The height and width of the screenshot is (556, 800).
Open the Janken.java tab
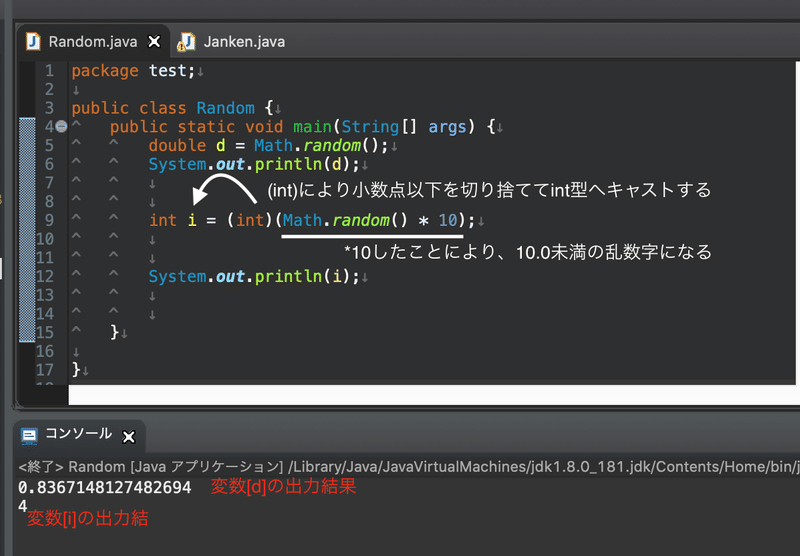244,42
